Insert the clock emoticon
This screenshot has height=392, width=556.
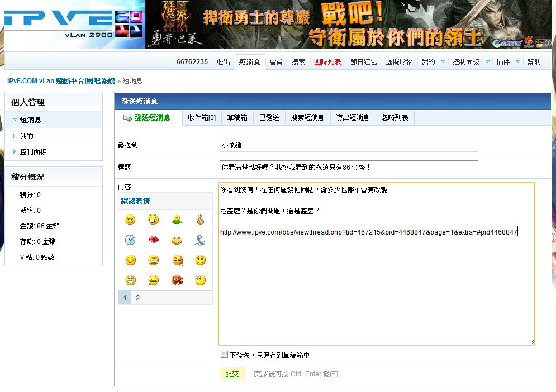point(130,240)
